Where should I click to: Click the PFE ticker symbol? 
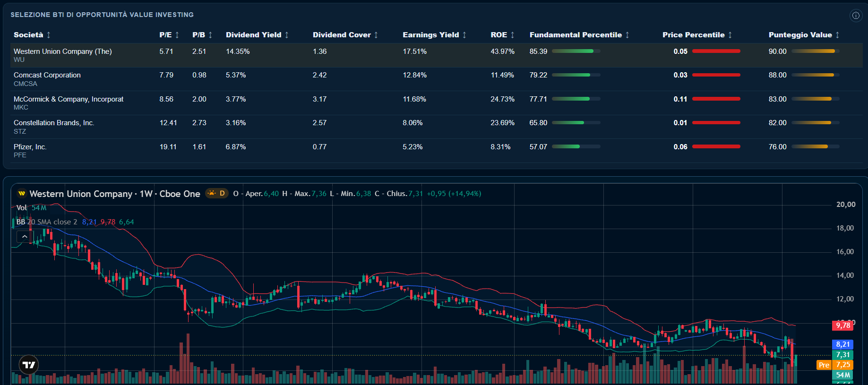pyautogui.click(x=20, y=155)
